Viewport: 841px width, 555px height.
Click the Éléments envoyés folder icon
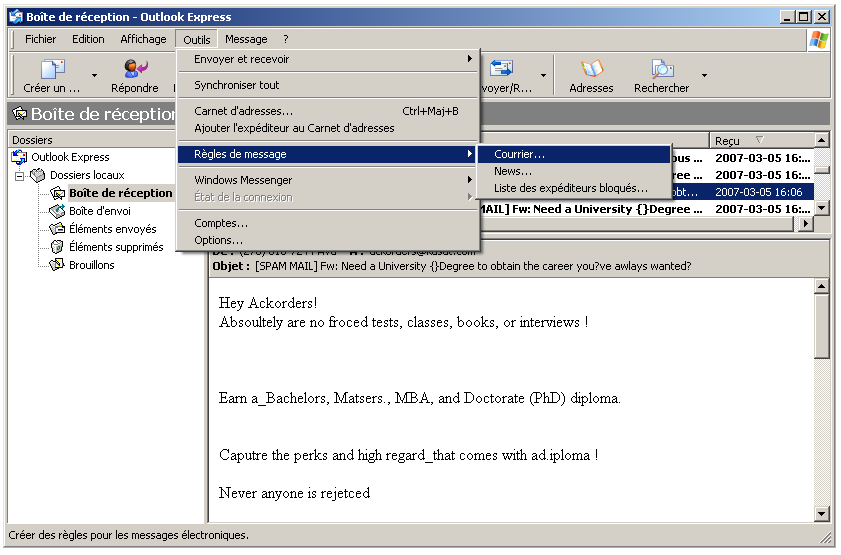(57, 229)
